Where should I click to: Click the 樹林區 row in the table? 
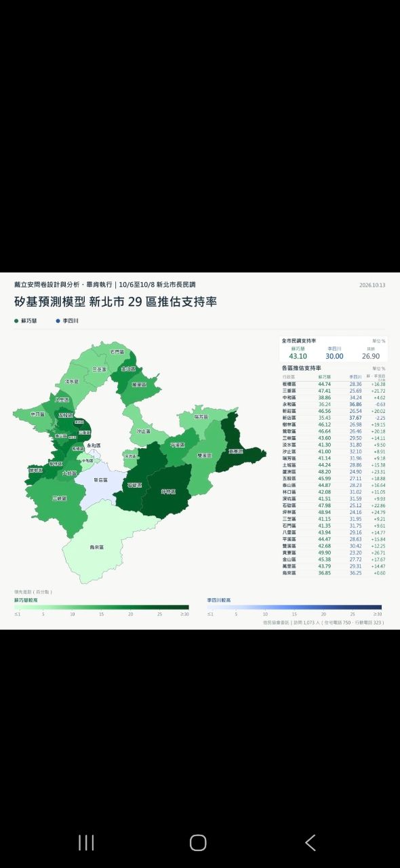point(334,425)
